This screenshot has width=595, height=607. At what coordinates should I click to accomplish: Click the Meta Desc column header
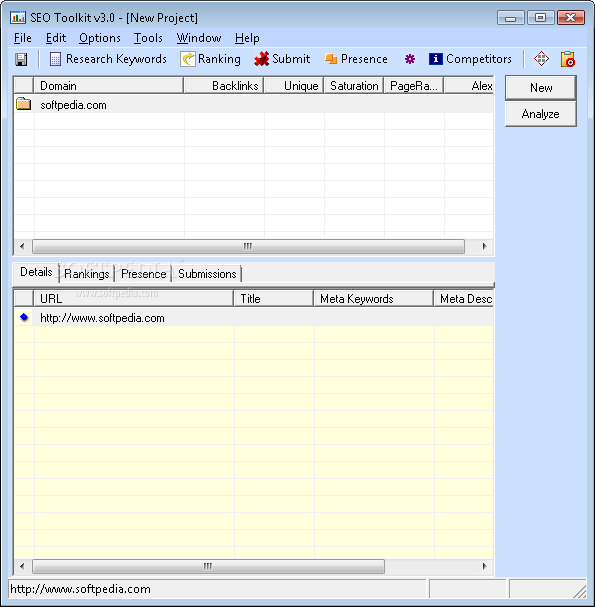pyautogui.click(x=463, y=298)
